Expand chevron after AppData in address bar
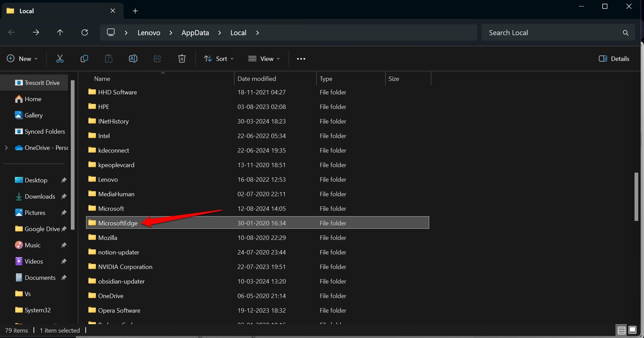Viewport: 644px width, 338px height. point(220,33)
